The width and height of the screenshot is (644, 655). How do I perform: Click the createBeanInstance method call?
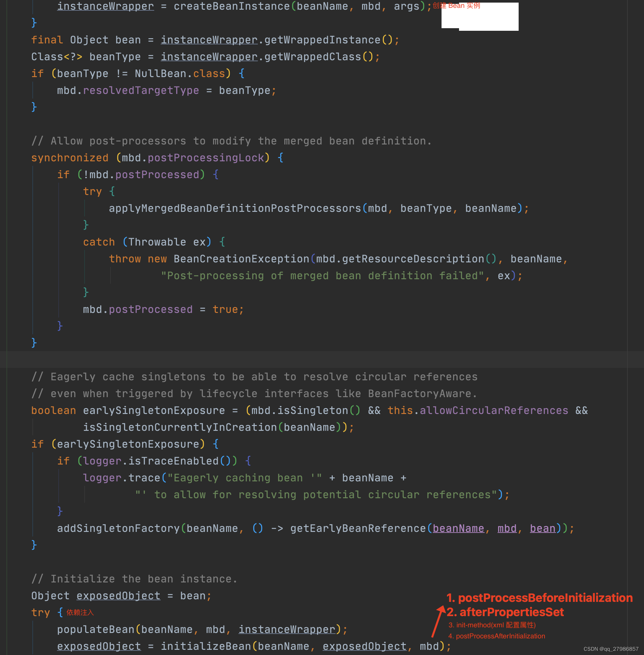pos(232,6)
